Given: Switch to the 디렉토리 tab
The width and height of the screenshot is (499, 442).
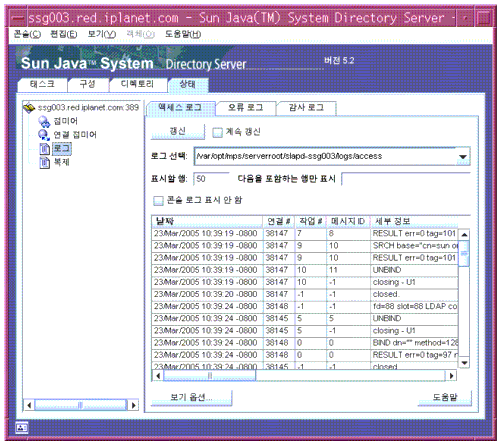Looking at the screenshot, I should pos(138,84).
